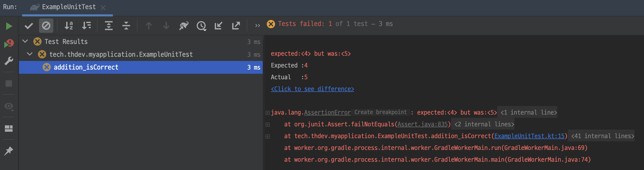
Task: Open the wrench settings icon
Action: pyautogui.click(x=9, y=61)
